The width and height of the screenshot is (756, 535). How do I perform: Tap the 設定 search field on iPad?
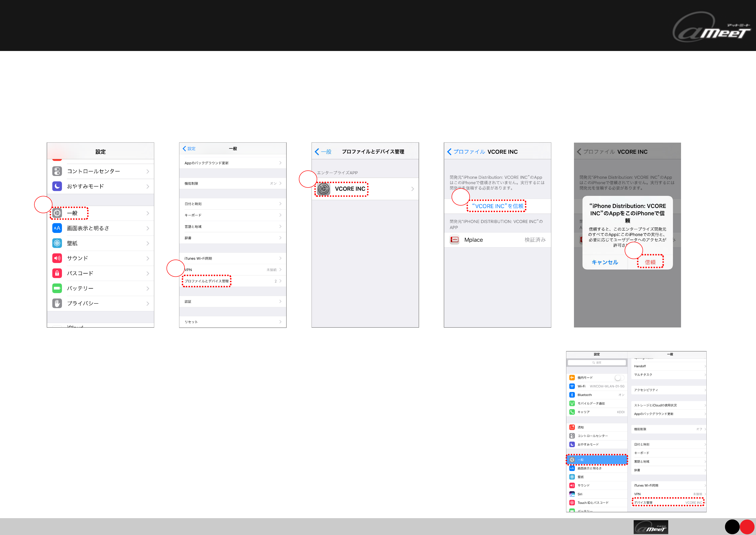coord(597,362)
